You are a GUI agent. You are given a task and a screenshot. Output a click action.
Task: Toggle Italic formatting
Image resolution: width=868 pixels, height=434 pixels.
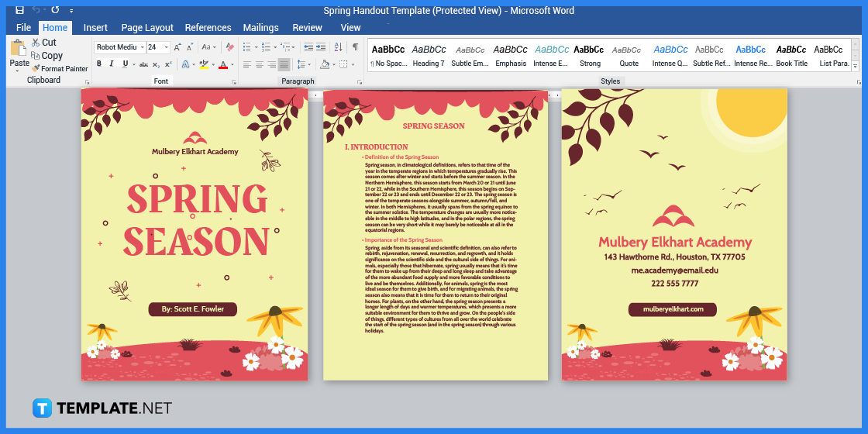(112, 64)
